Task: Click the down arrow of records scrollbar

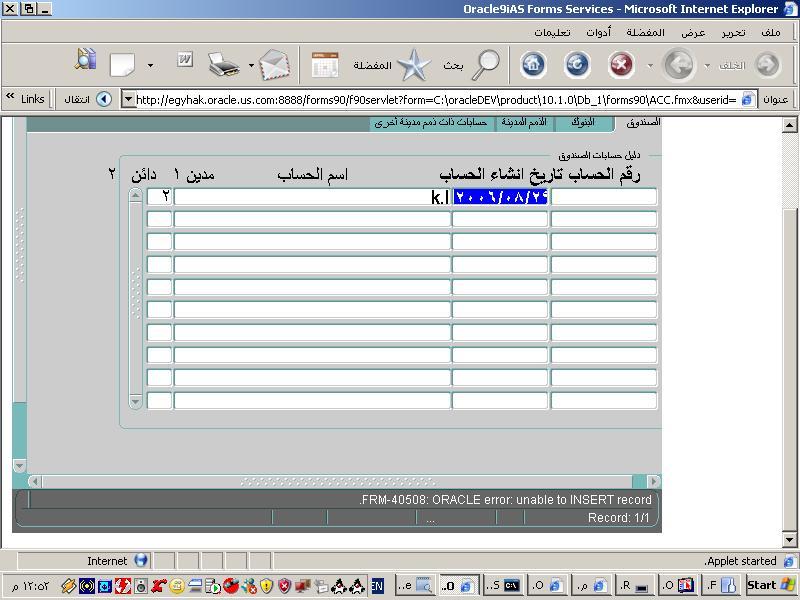Action: pos(136,401)
